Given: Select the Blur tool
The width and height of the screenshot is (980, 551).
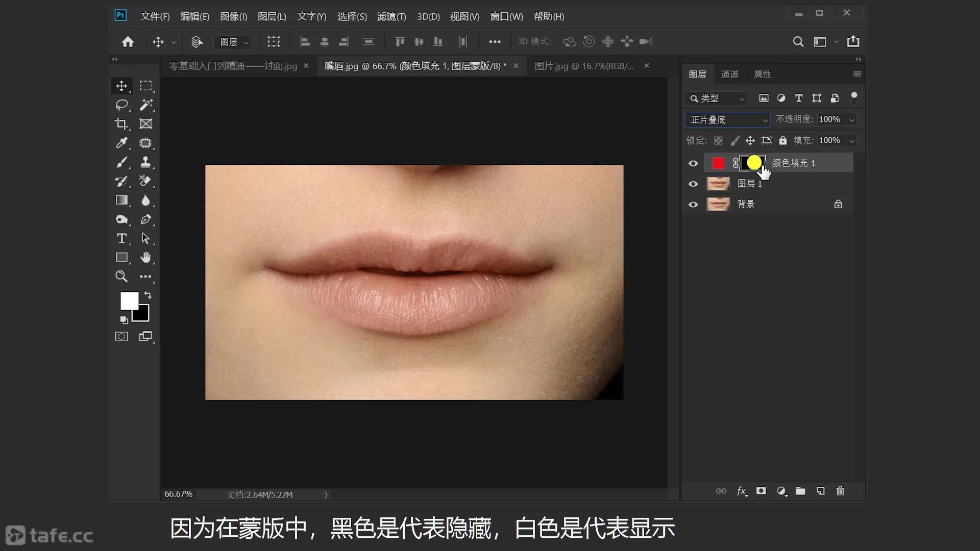Looking at the screenshot, I should click(x=146, y=200).
